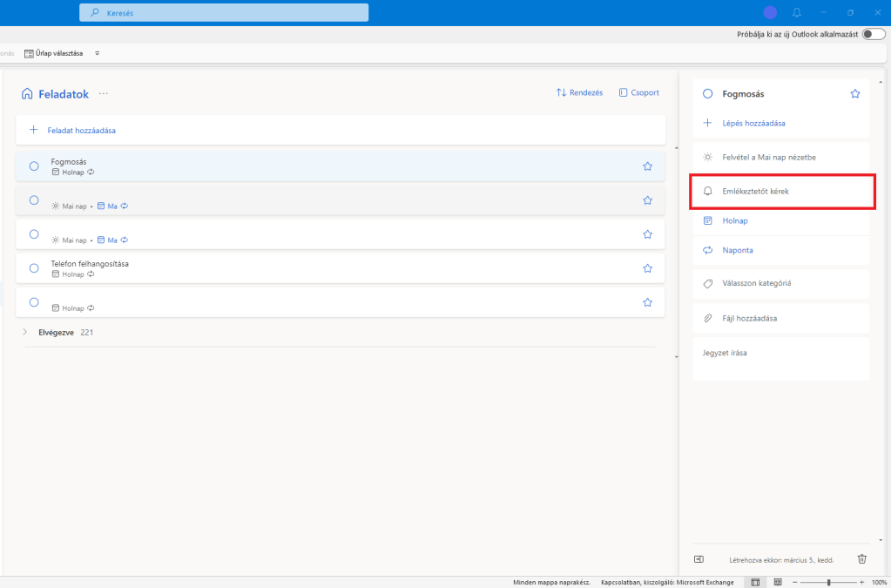This screenshot has width=891, height=588.
Task: Open the user account avatar
Action: coord(770,13)
